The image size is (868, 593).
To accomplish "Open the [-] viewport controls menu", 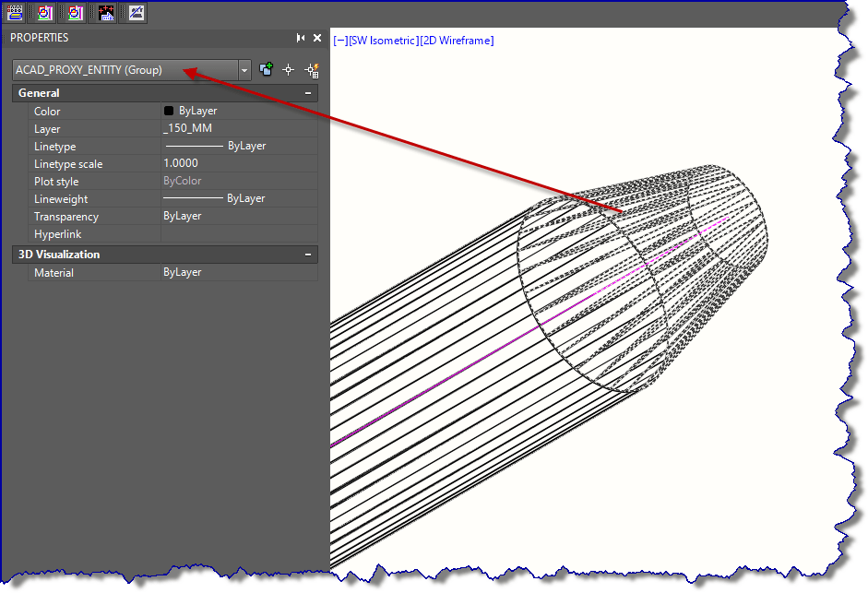I will [340, 41].
